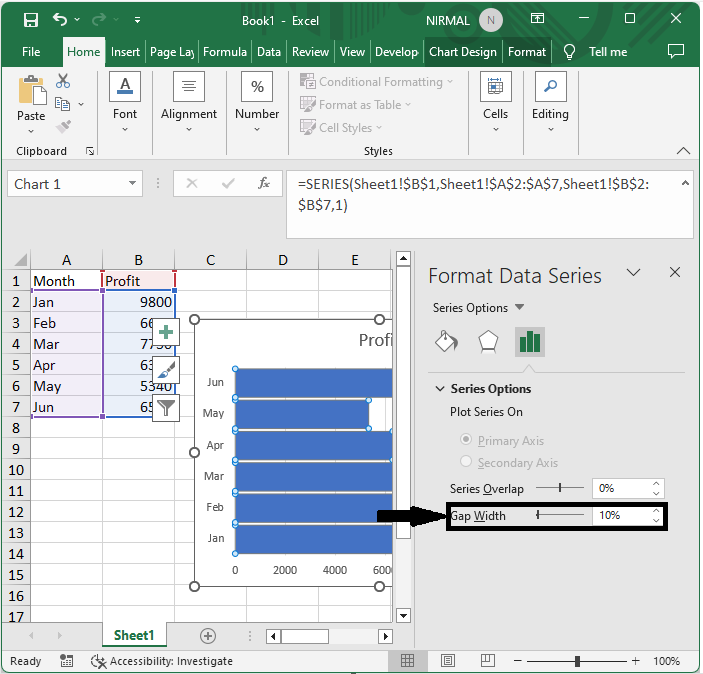This screenshot has height=674, width=703.
Task: Open Chart Styles paintbrush button
Action: pyautogui.click(x=166, y=370)
